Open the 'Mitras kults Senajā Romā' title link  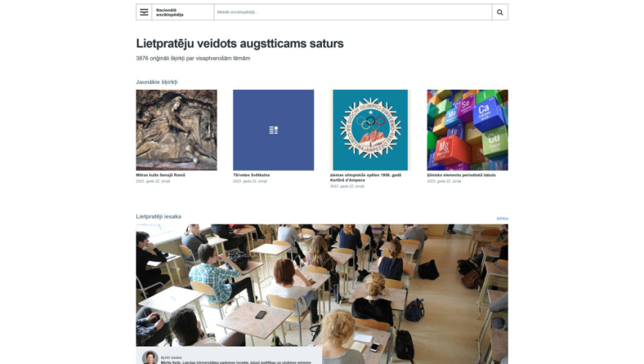[160, 175]
